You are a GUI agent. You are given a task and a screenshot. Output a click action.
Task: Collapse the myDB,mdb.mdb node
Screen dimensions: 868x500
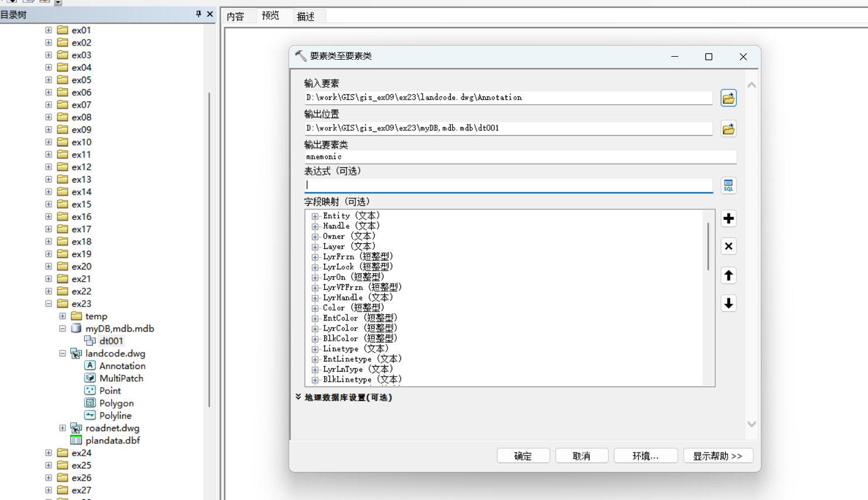(x=63, y=329)
